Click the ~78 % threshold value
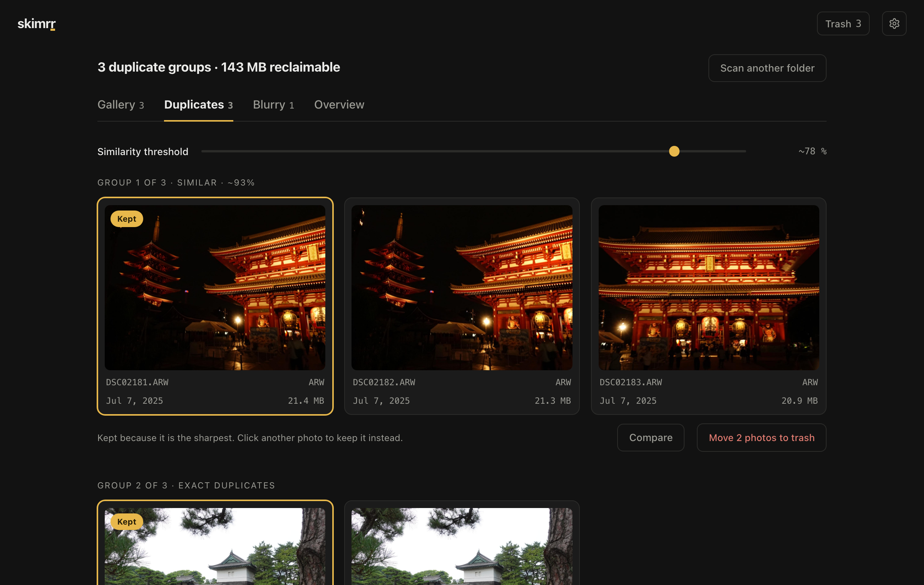 pos(812,151)
